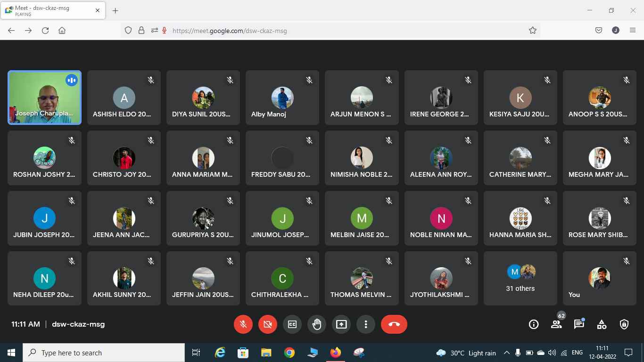Screen dimensions: 644x362
Task: Click JUBIN JOSEPH letter J avatar
Action: [45, 219]
